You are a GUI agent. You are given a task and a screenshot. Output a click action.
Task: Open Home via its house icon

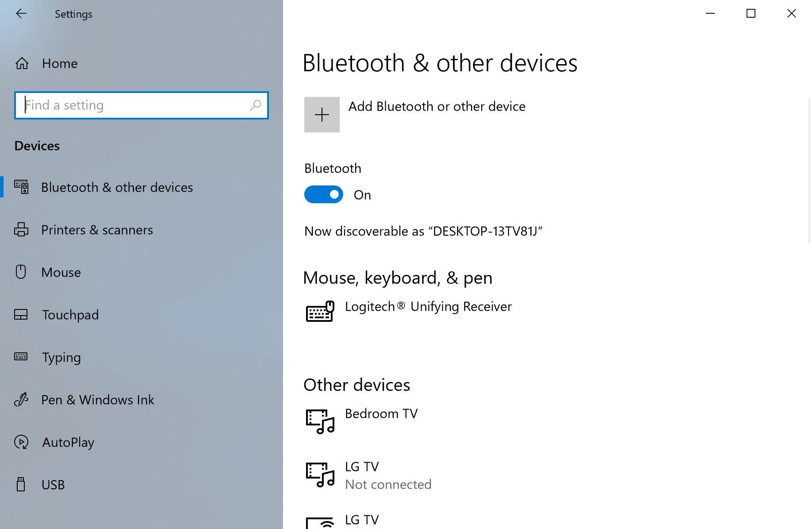22,63
